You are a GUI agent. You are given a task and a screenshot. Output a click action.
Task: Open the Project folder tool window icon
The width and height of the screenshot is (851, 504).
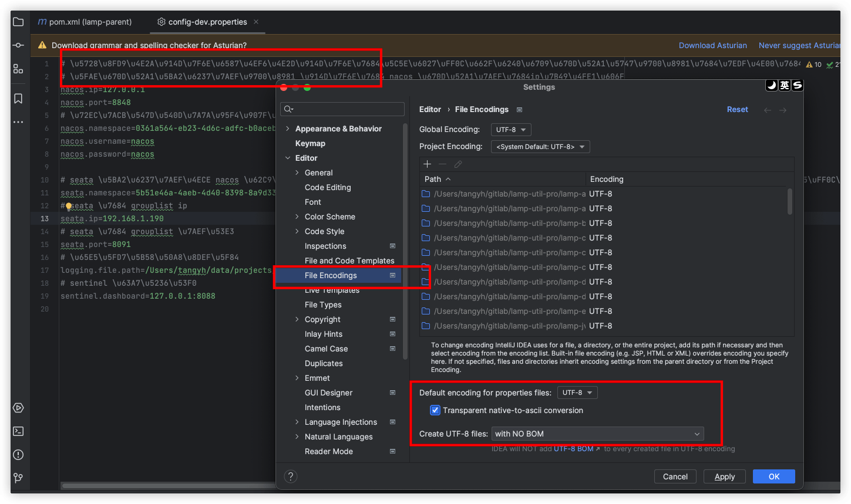[18, 22]
